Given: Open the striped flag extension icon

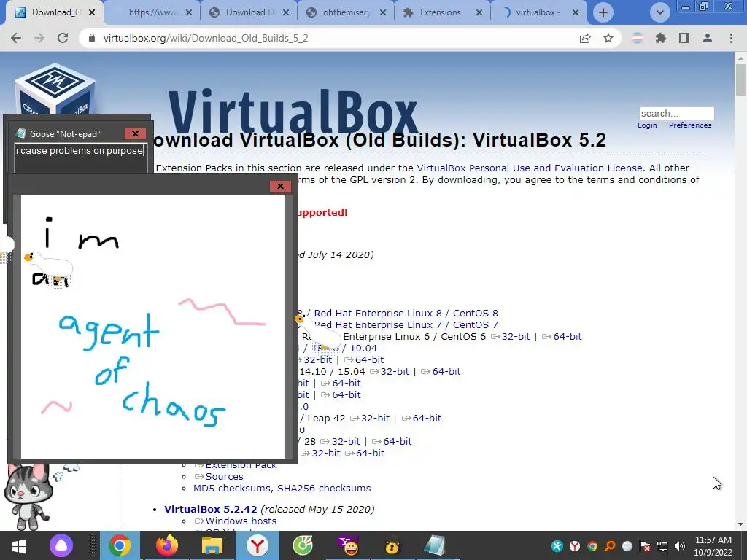Looking at the screenshot, I should (x=638, y=38).
